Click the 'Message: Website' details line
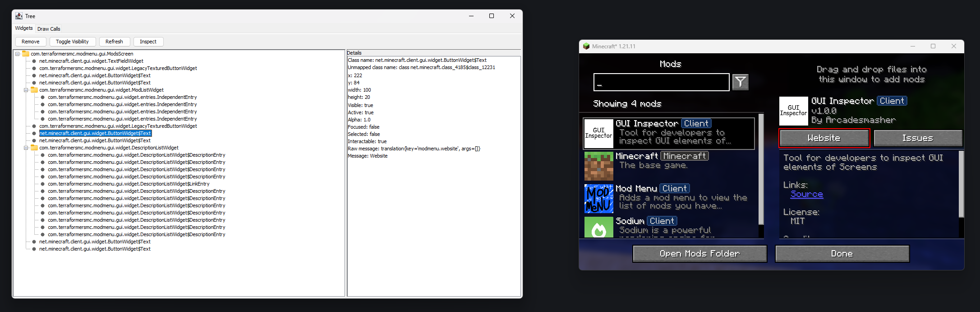Screen dimensions: 980x312 [368, 156]
